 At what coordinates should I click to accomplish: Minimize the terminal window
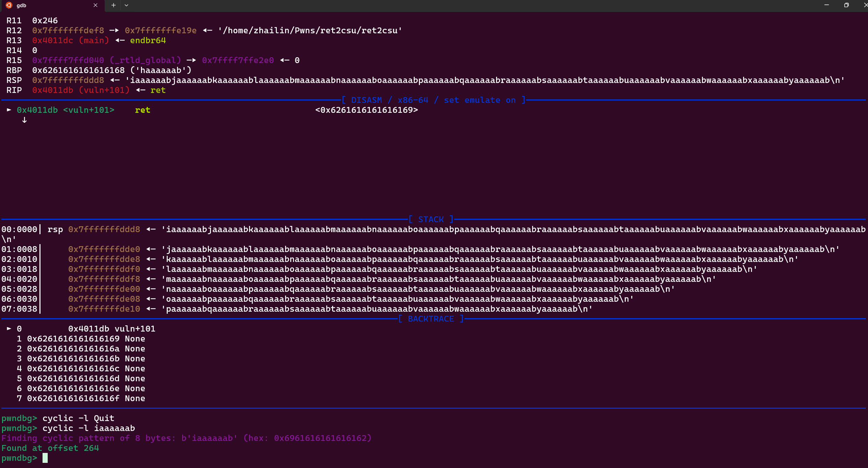(x=826, y=5)
